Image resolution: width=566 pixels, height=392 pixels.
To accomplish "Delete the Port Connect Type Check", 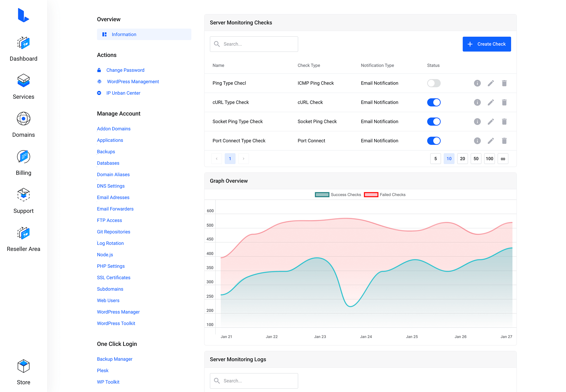I will [504, 141].
